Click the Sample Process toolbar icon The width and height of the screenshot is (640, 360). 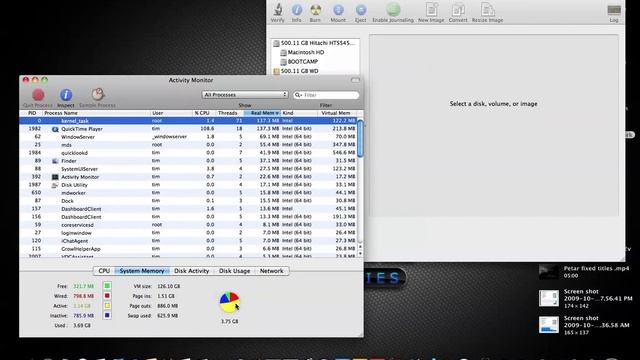[x=98, y=95]
